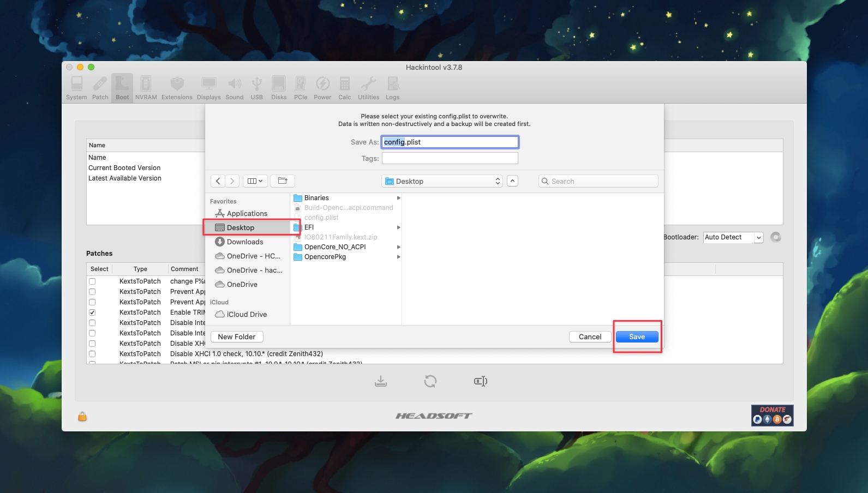868x493 pixels.
Task: Open the Desktop location dropdown
Action: pos(442,181)
